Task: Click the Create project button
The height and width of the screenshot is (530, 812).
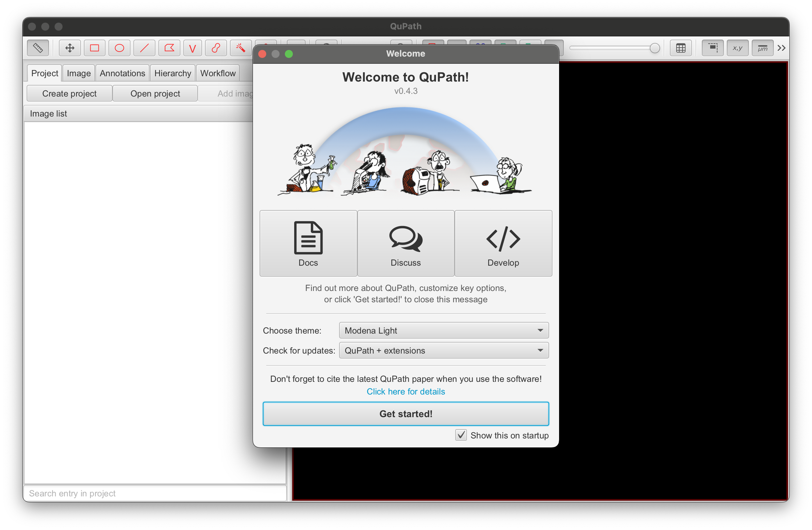Action: [x=69, y=94]
